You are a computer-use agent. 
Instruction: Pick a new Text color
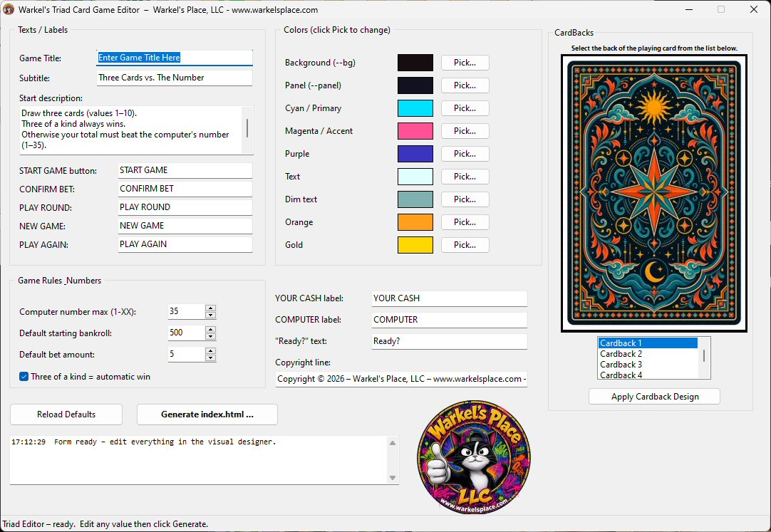coord(465,177)
